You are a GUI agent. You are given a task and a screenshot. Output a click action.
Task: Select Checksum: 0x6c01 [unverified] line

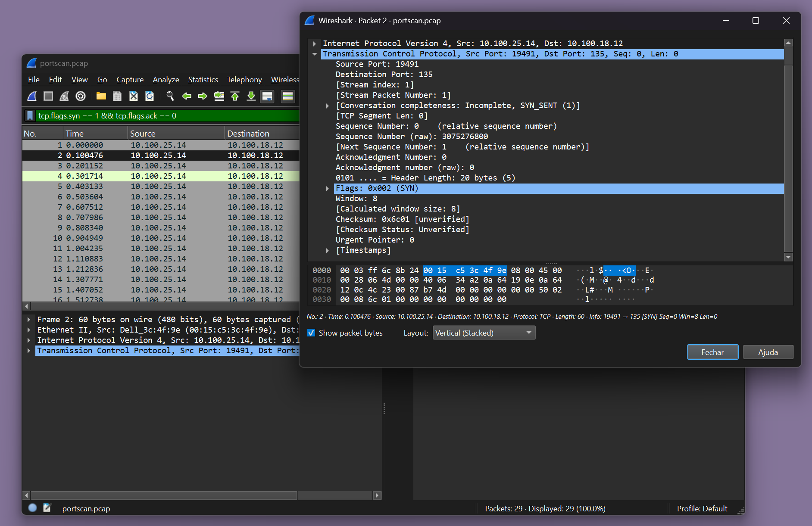pos(403,219)
